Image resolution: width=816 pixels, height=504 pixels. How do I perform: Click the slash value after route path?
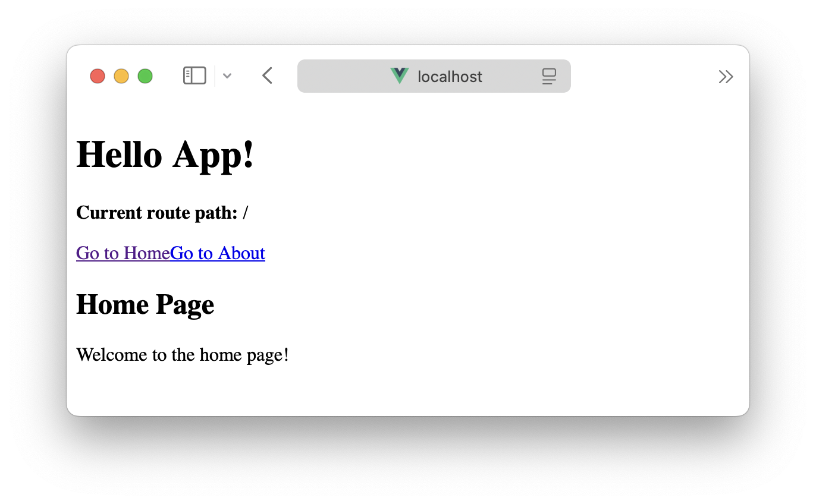pos(246,213)
